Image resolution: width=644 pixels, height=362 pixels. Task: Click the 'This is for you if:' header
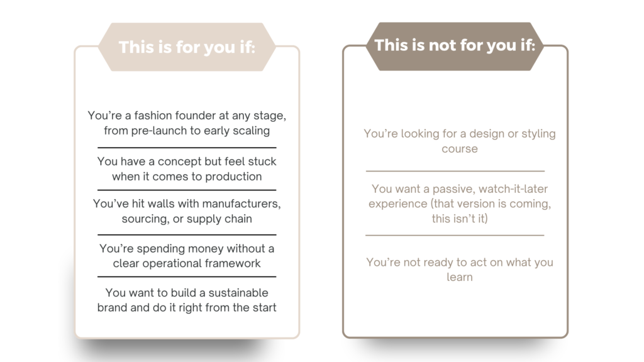tap(187, 47)
